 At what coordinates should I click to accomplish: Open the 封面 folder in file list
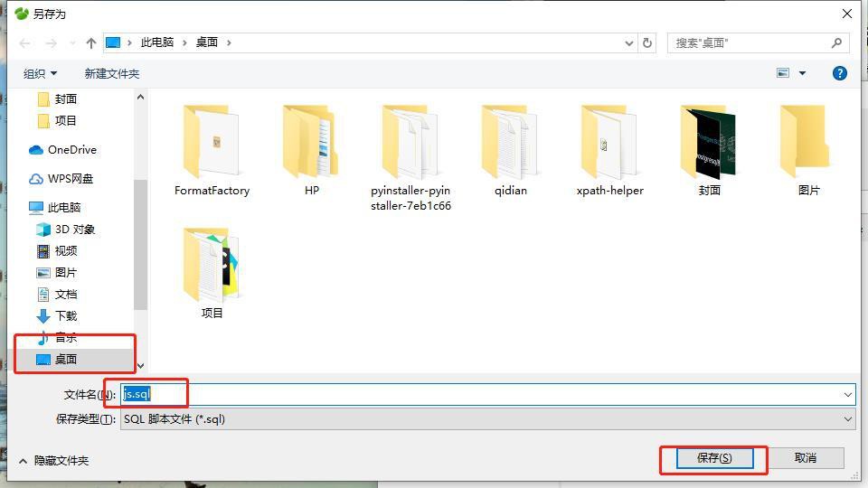pyautogui.click(x=709, y=151)
